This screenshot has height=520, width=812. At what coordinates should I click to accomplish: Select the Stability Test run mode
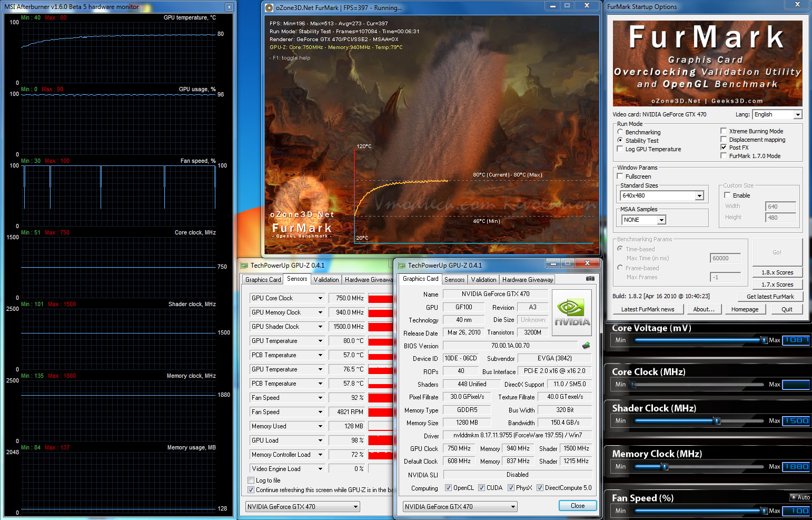pos(620,141)
